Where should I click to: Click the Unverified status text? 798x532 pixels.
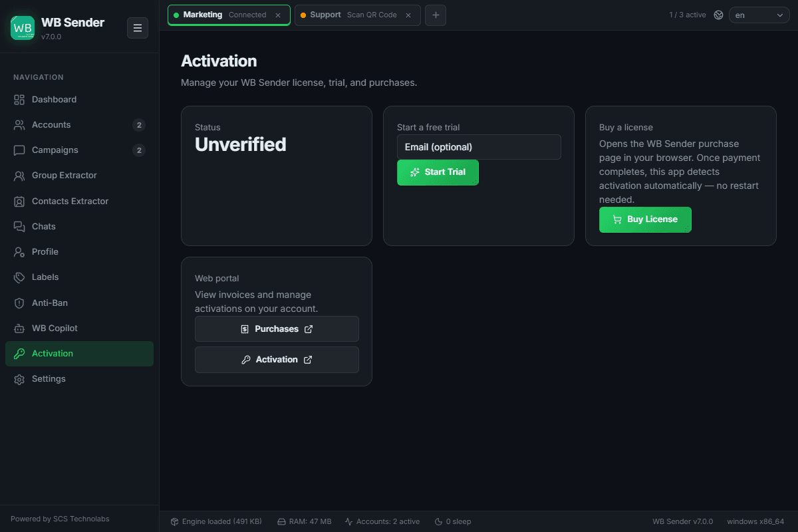pos(240,144)
